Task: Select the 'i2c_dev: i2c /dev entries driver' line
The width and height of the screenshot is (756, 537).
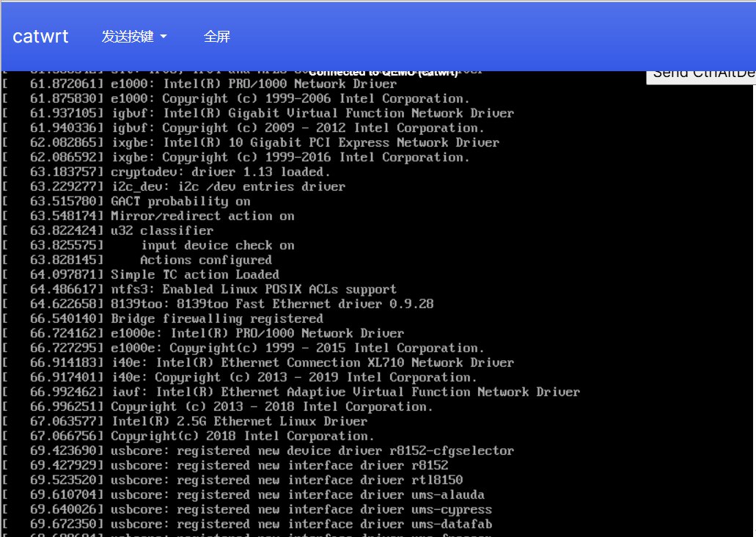Action: [174, 187]
